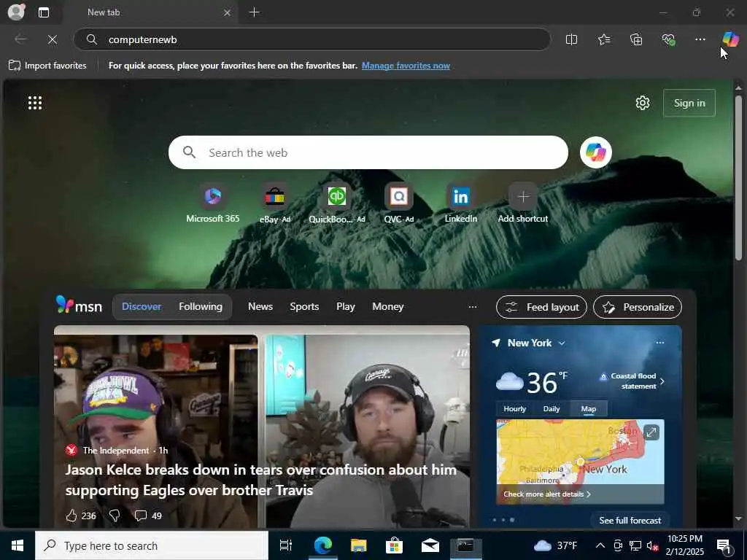Open File Explorer from taskbar
Viewport: 747px width, 560px height.
[358, 545]
